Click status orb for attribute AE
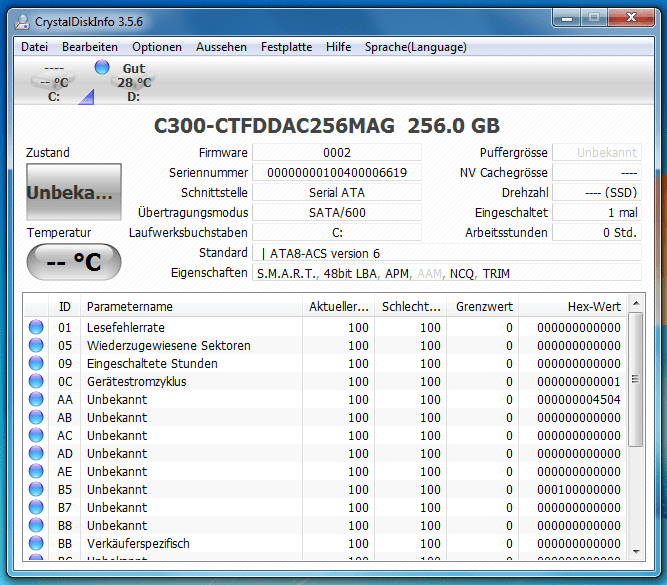This screenshot has width=667, height=585. (36, 471)
